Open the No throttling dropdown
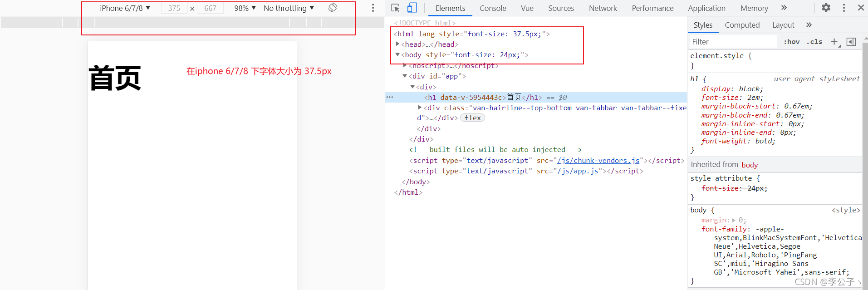Screen dimensions: 868x290 point(289,8)
